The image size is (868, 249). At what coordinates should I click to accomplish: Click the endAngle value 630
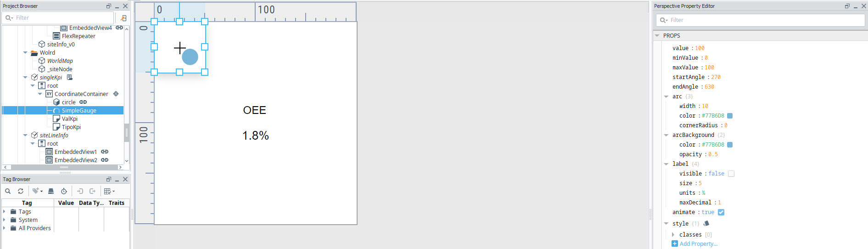709,87
